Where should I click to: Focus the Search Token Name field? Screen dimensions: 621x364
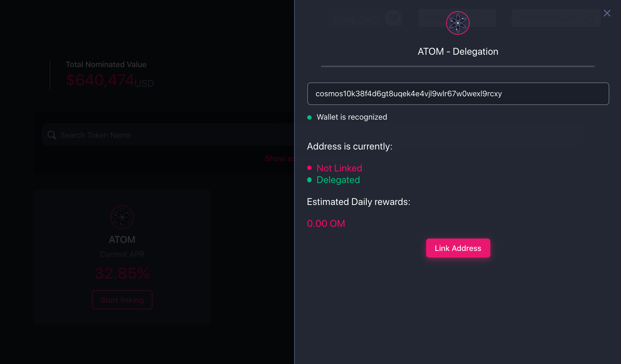coord(168,135)
